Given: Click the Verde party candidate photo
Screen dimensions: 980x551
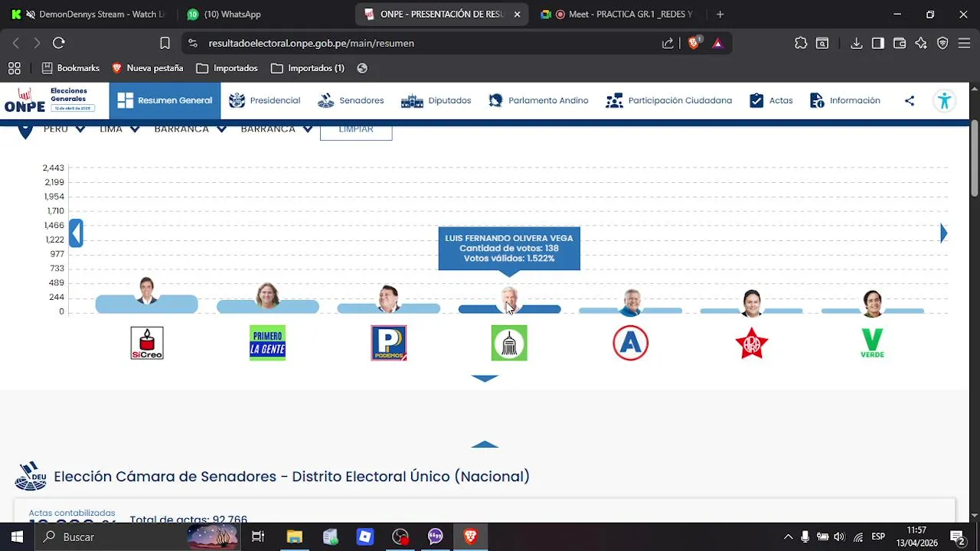Looking at the screenshot, I should 873,303.
